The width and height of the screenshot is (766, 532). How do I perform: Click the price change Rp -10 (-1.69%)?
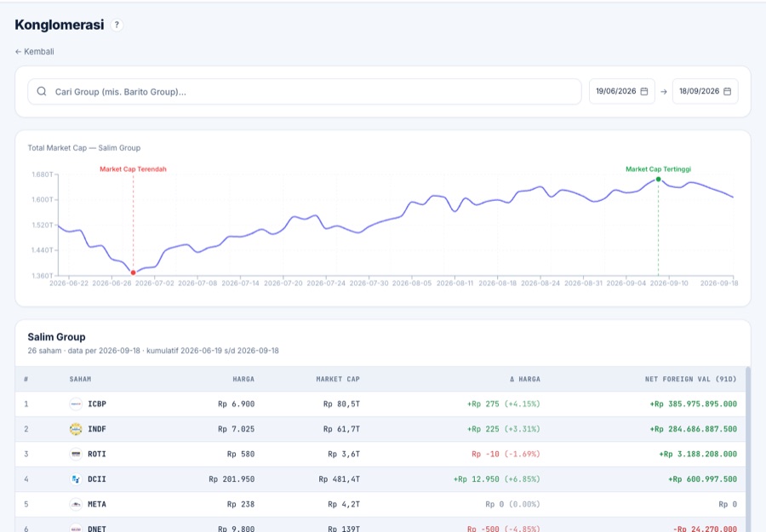coord(506,454)
